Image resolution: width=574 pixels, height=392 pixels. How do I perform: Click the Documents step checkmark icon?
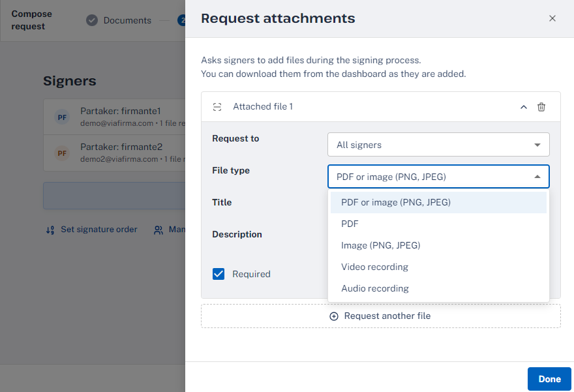click(92, 20)
